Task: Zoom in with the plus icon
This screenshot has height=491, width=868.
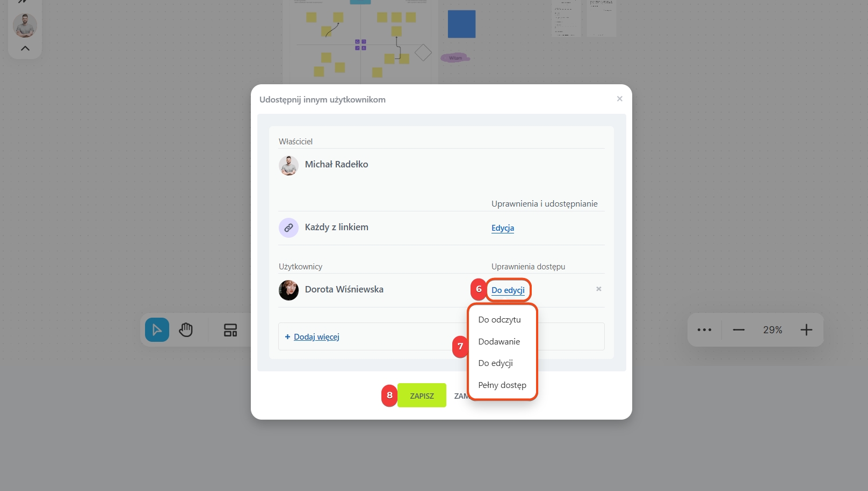Action: click(806, 329)
